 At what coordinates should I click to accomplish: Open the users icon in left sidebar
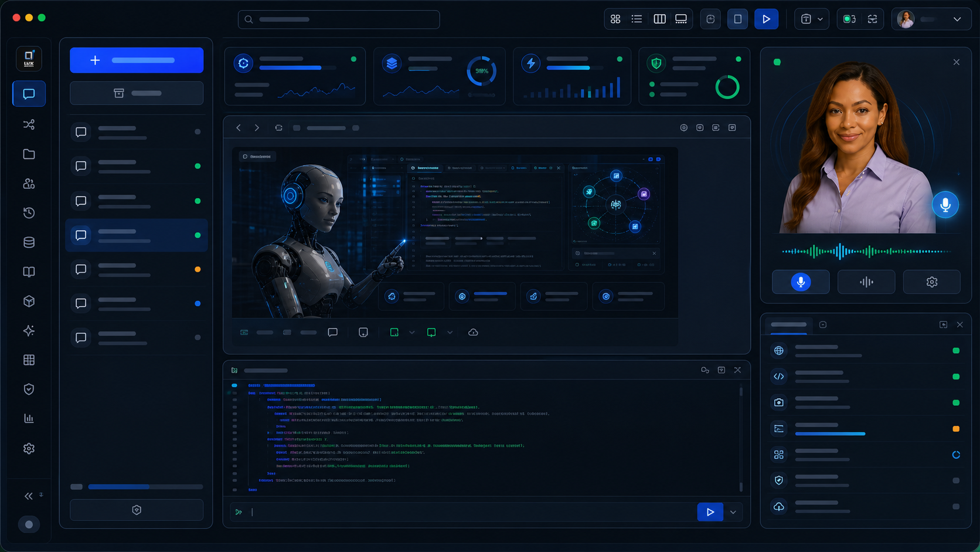pos(29,184)
